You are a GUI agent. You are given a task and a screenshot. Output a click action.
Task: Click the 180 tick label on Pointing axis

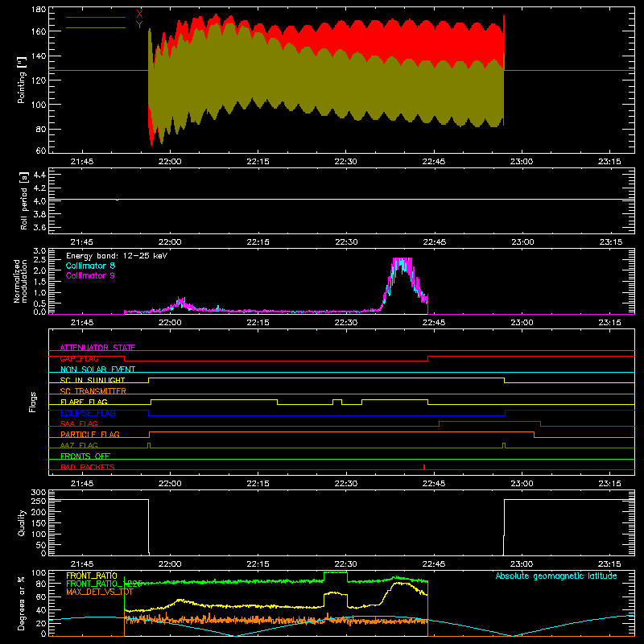(39, 9)
